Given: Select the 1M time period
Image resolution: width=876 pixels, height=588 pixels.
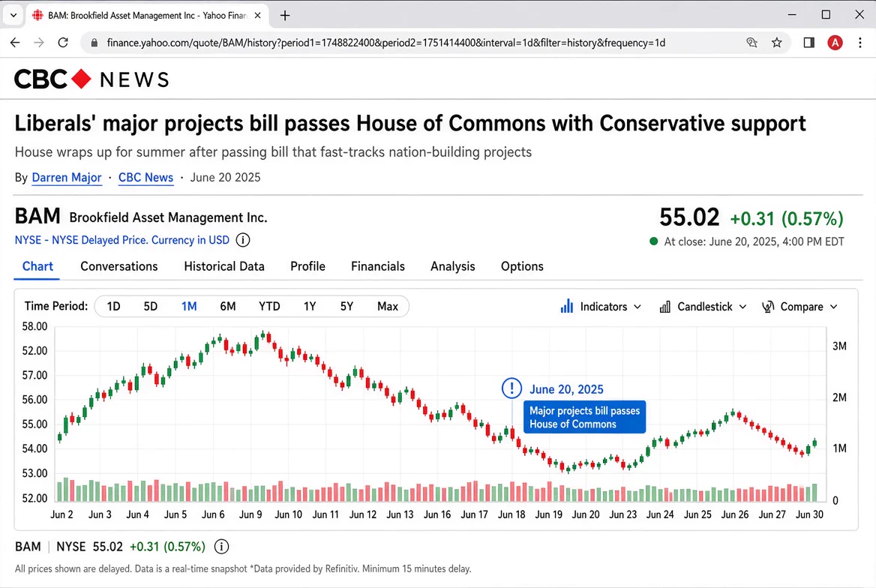Looking at the screenshot, I should point(189,306).
